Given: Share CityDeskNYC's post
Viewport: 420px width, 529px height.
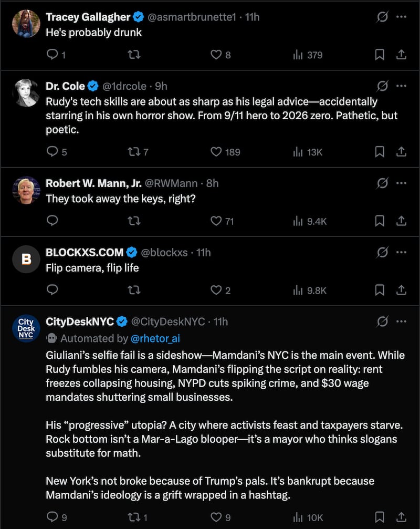Looking at the screenshot, I should [401, 517].
